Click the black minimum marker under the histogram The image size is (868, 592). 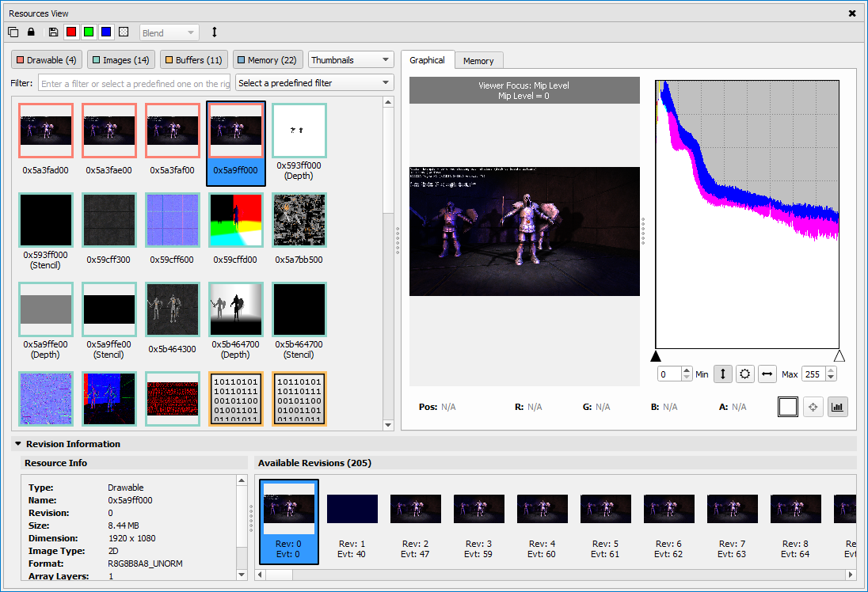(656, 355)
